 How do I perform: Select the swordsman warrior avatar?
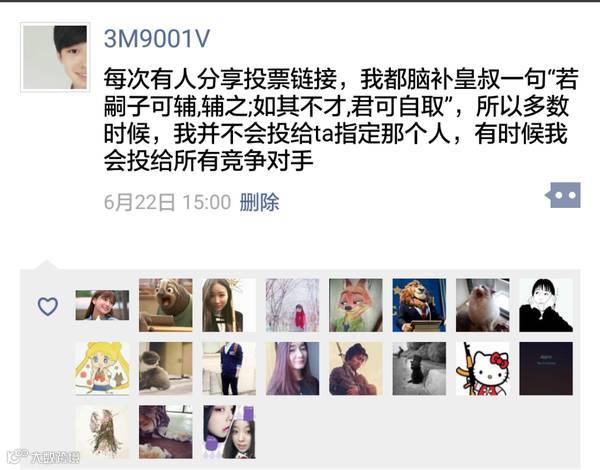[356, 369]
